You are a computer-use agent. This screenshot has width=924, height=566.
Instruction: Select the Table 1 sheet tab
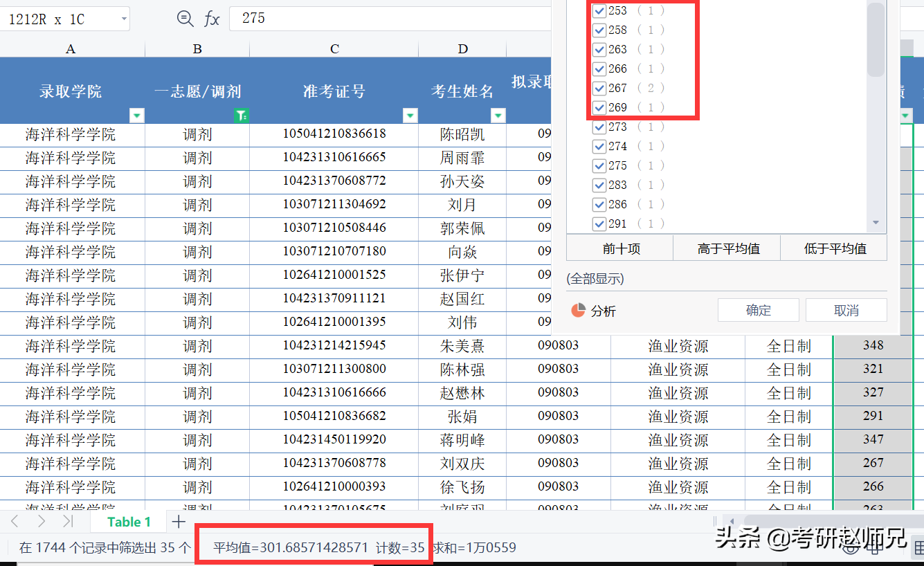tap(128, 522)
